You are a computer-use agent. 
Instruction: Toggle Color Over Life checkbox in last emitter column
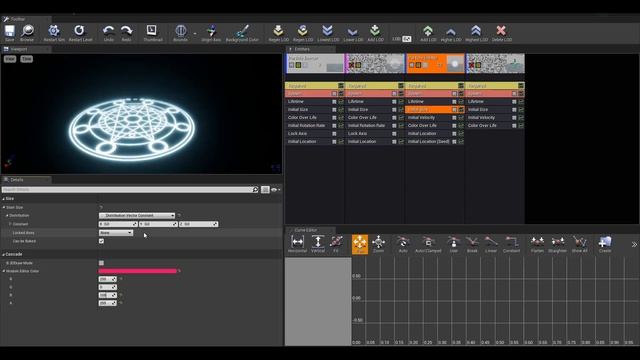[x=514, y=126]
